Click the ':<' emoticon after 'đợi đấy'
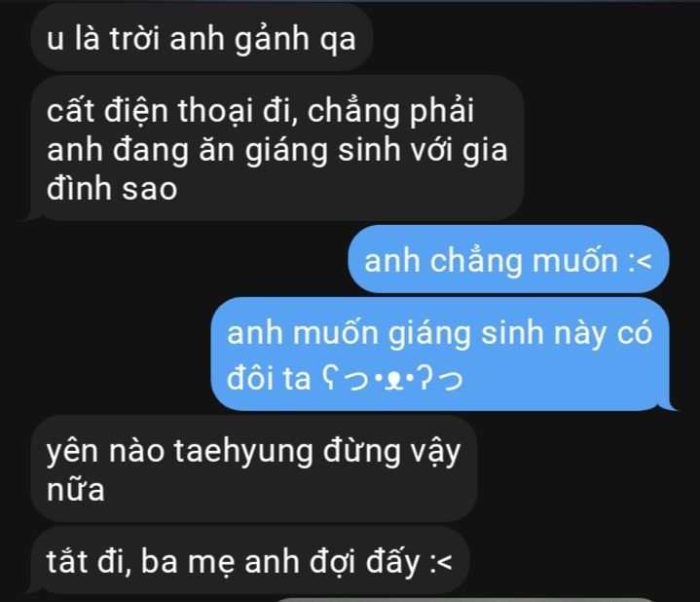 click(x=441, y=562)
